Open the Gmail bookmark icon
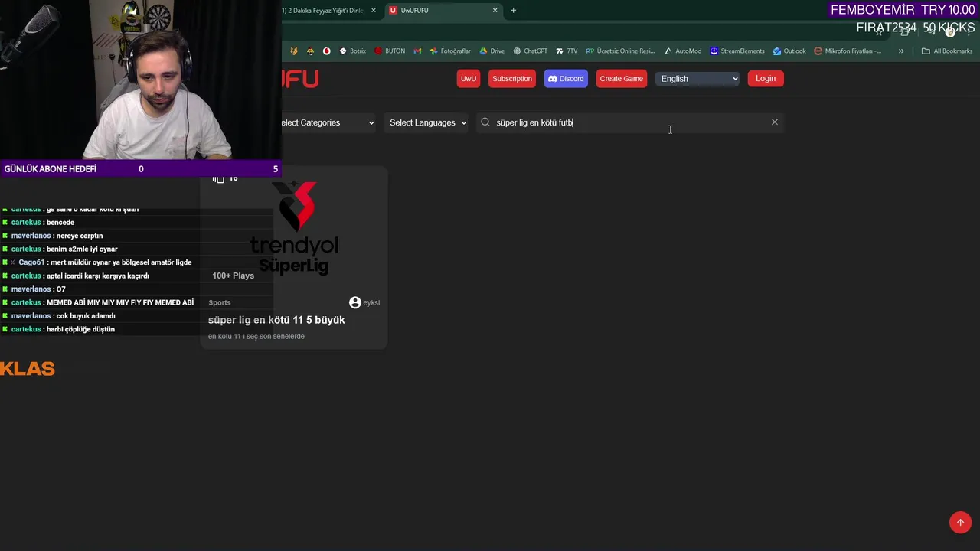Screen dimensions: 980x551 [x=417, y=51]
